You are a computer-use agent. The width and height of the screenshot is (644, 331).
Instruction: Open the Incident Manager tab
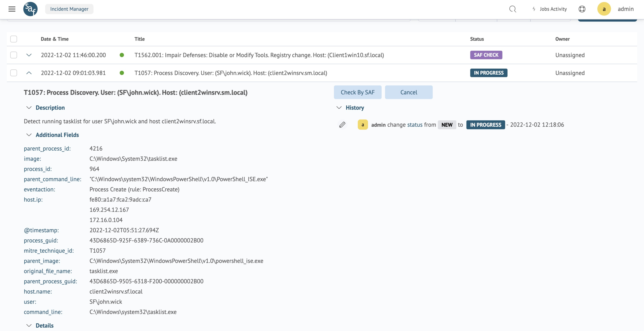pos(69,9)
